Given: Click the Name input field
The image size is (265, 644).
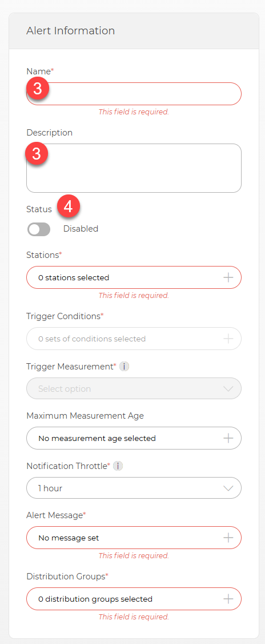Looking at the screenshot, I should 134,94.
